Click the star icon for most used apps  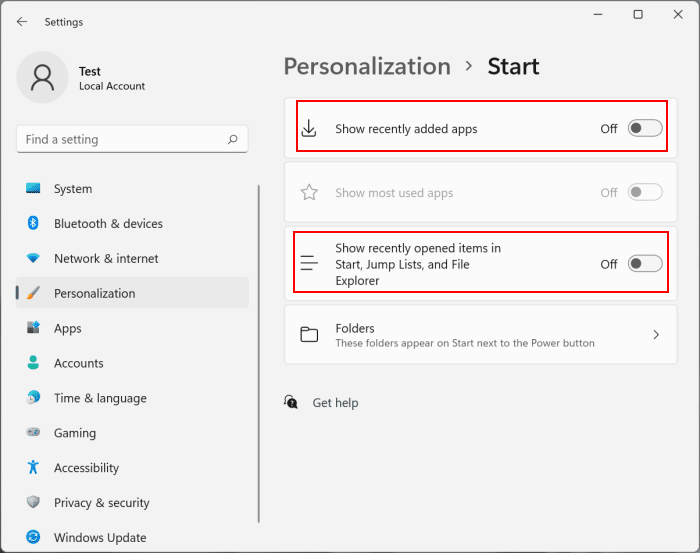pos(309,192)
